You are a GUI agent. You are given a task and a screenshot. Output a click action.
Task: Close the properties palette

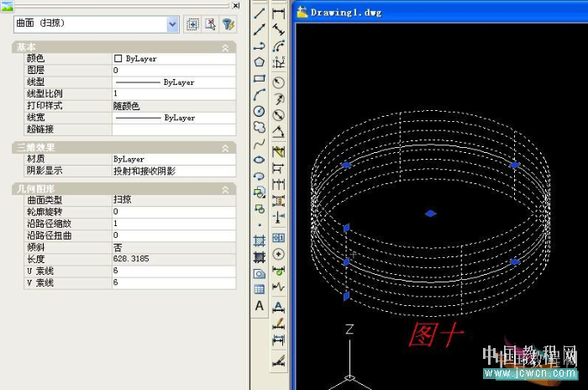point(236,5)
